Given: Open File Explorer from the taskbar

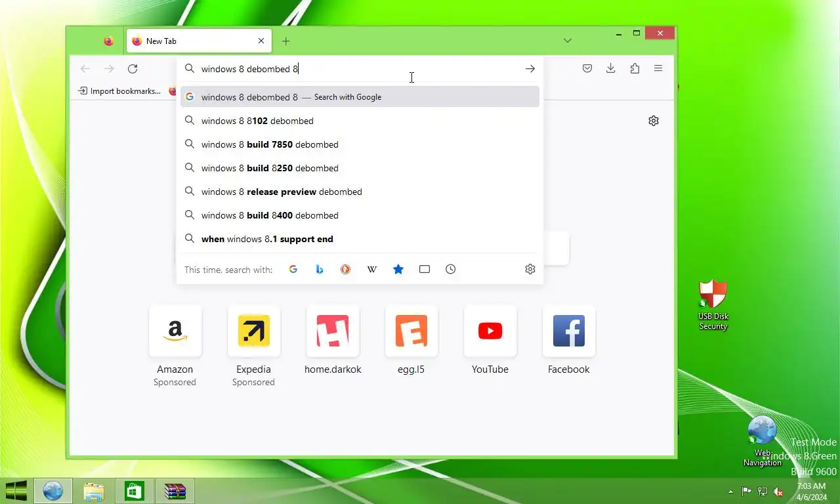Looking at the screenshot, I should (94, 491).
